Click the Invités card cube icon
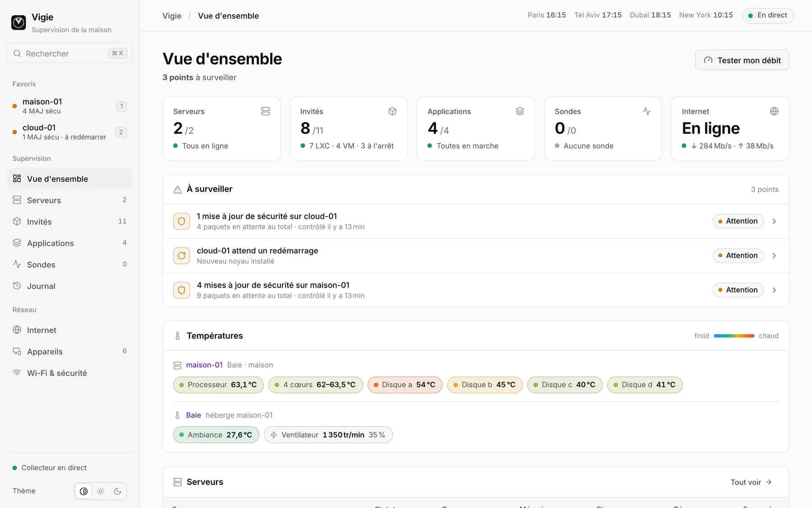The image size is (812, 508). 392,111
